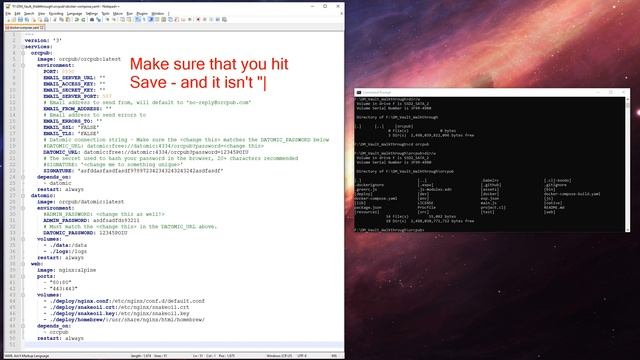Collapse the orcpub block fold marker
The image size is (640, 360).
click(x=23, y=53)
